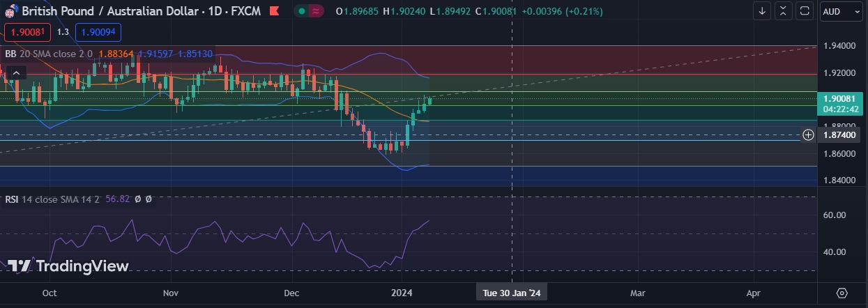This screenshot has height=308, width=868.
Task: Click the 1.90081 current price label on axis
Action: click(x=840, y=99)
